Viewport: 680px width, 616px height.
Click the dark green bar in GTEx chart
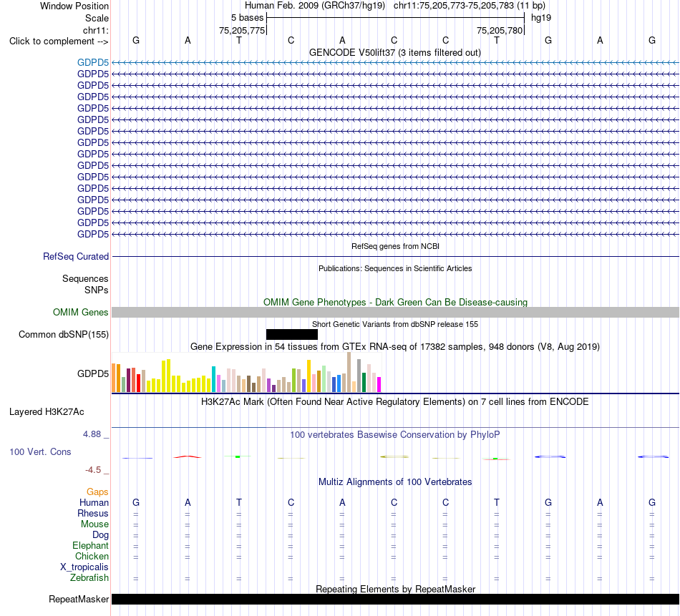pyautogui.click(x=364, y=383)
